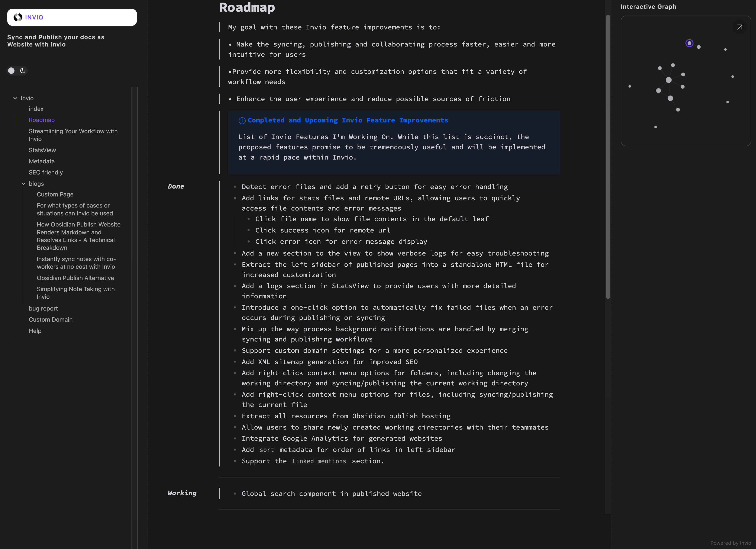This screenshot has width=756, height=549.
Task: Open Instantly sync notes with co-workers post
Action: pyautogui.click(x=76, y=263)
